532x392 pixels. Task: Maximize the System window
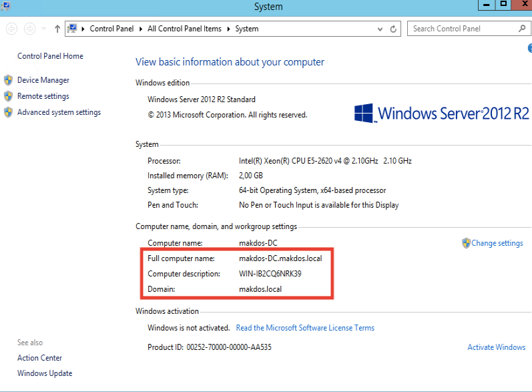(x=503, y=5)
